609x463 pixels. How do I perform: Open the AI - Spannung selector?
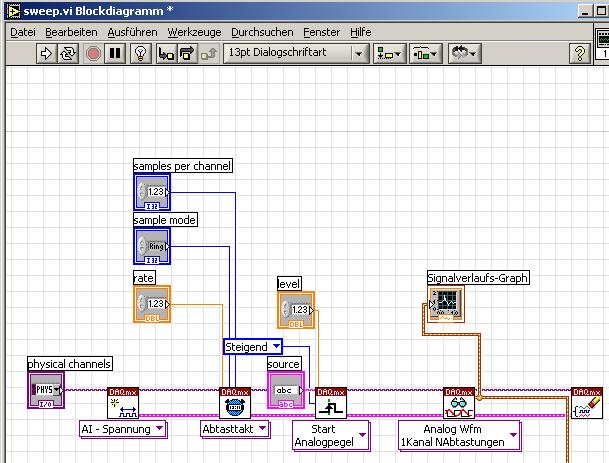coord(123,429)
